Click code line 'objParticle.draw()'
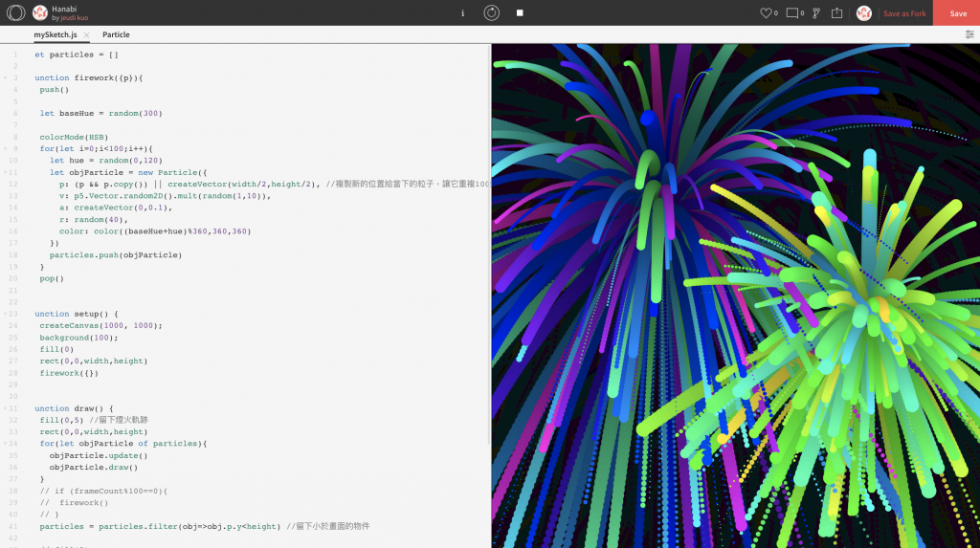980x548 pixels. (x=94, y=468)
